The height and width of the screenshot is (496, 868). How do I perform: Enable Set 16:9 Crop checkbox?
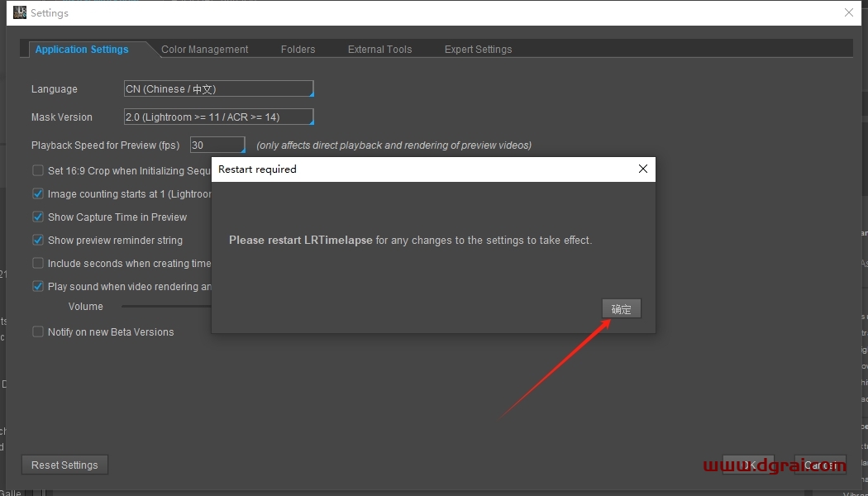pos(38,171)
